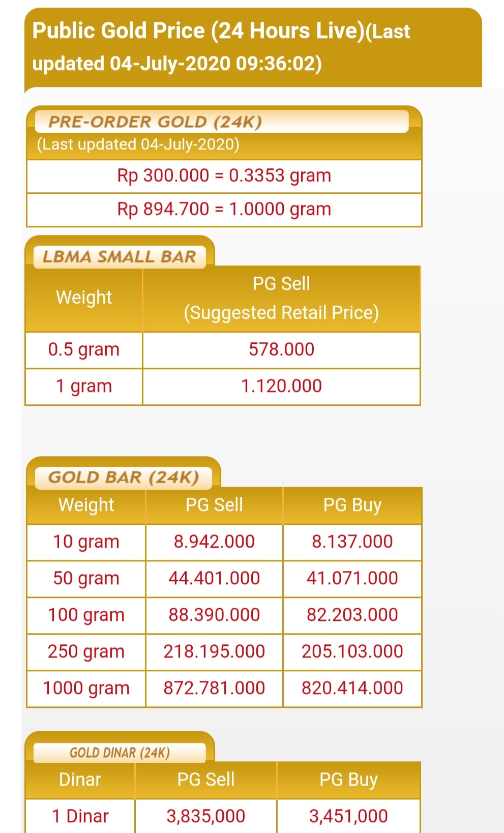Click the 100 gram weight row label
Screen dimensions: 504x833
(x=86, y=615)
